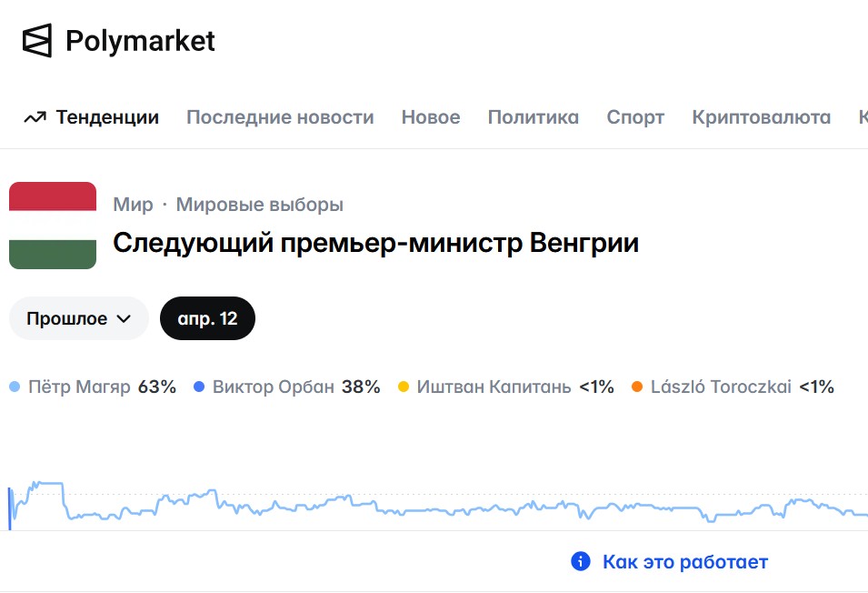The image size is (868, 593).
Task: Expand the Прошлое dropdown
Action: [78, 318]
